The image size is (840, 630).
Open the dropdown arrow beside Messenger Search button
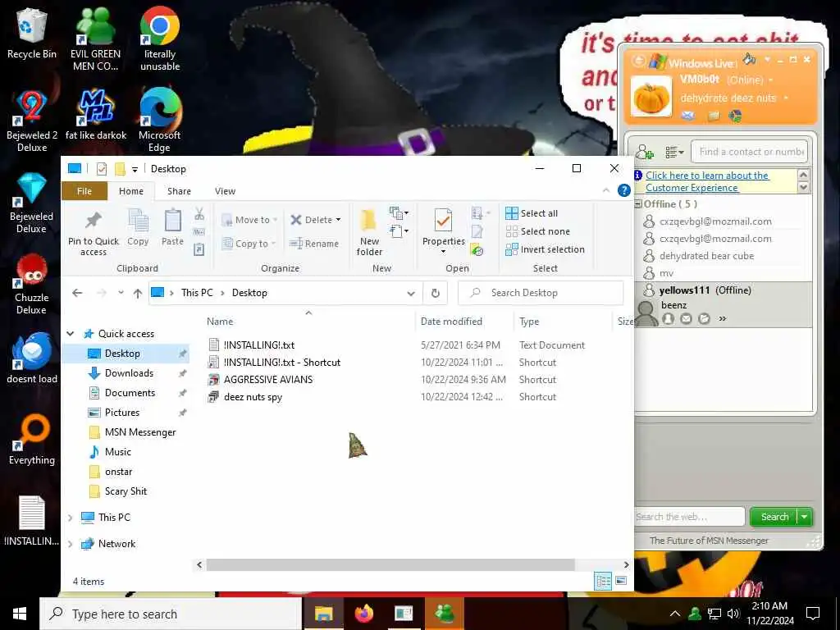pos(805,517)
